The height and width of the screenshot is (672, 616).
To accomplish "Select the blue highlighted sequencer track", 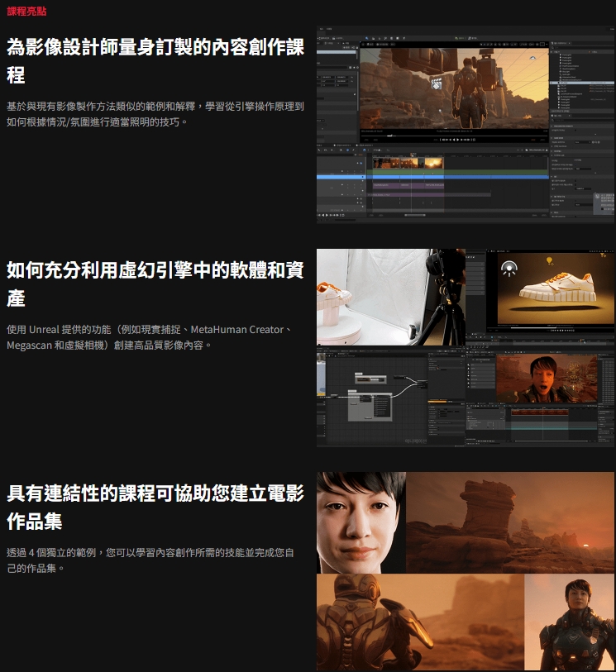I will pyautogui.click(x=432, y=177).
